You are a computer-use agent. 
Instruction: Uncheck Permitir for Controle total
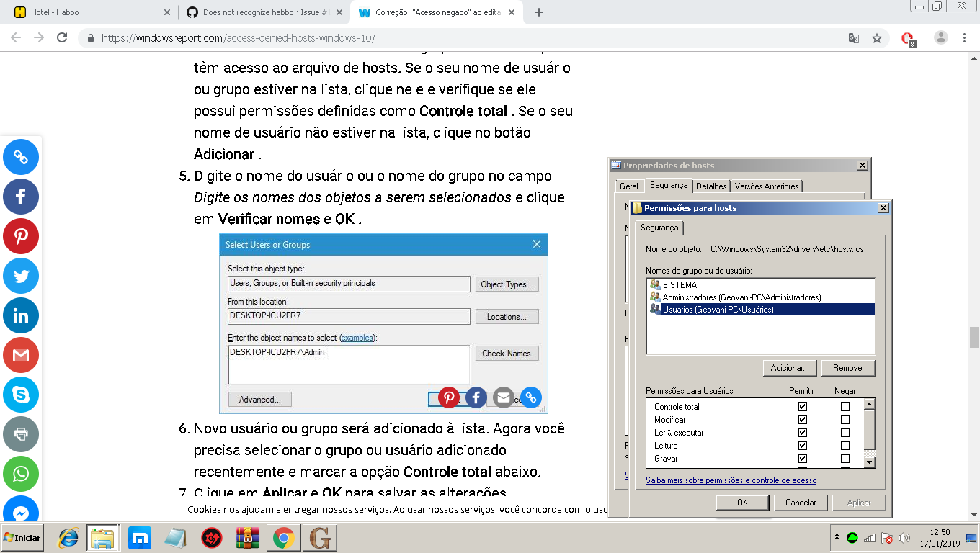(803, 406)
